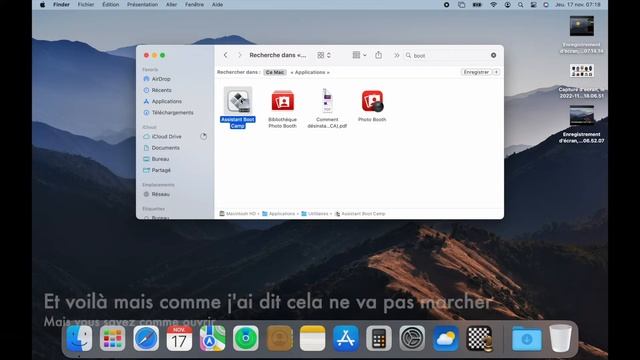This screenshot has height=360, width=640.
Task: Select the Bibliothèque Photo Booth item
Action: (x=282, y=101)
